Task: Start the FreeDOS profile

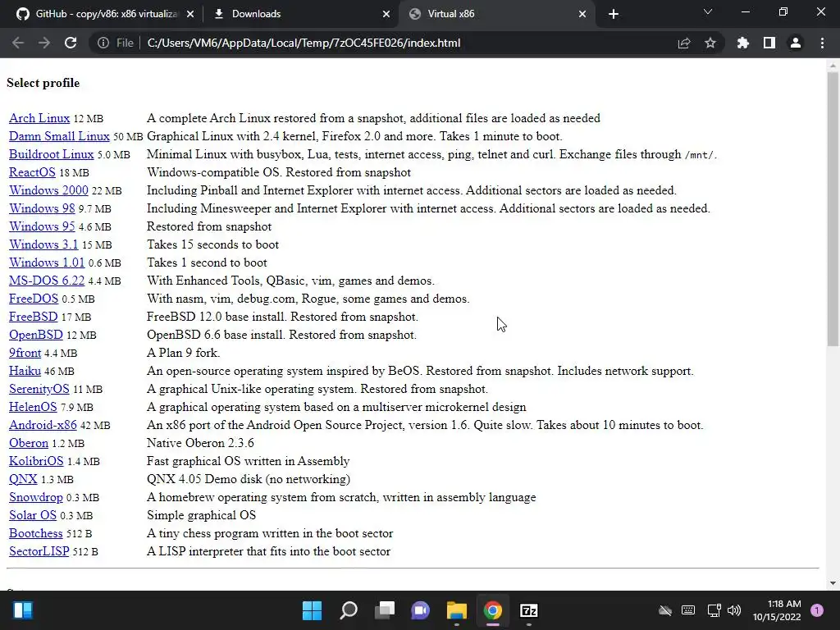Action: [33, 299]
